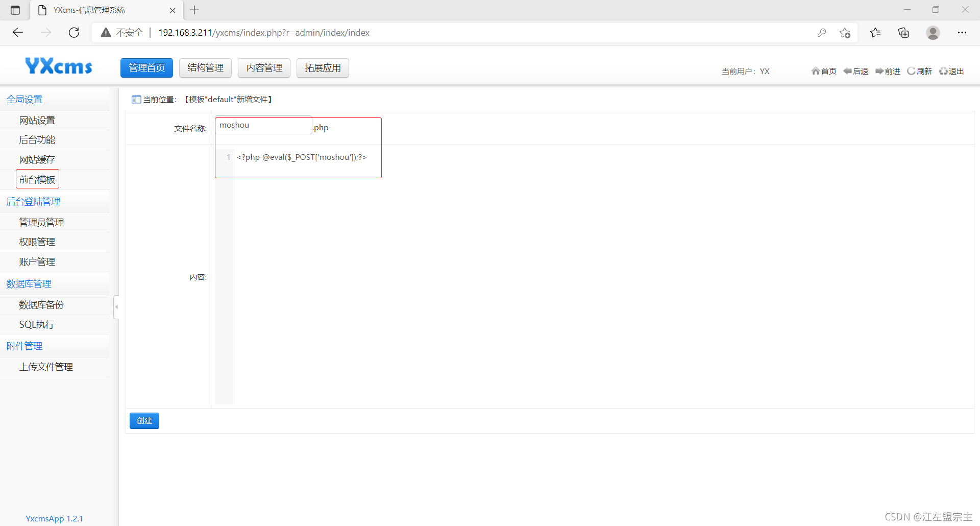
Task: Click the 刷新 refresh link
Action: 919,71
